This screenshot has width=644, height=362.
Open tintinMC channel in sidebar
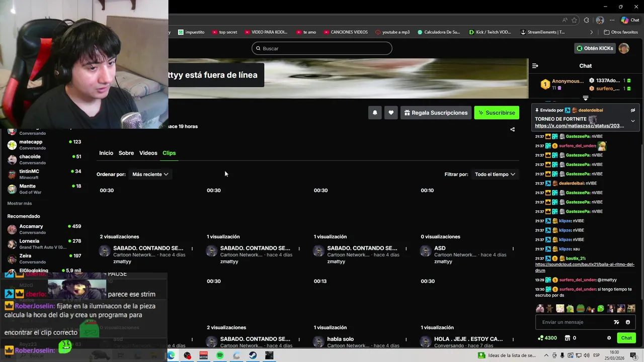pos(44,174)
